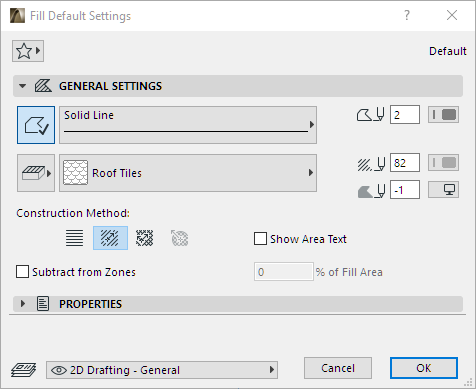Click the layers stack icon

click(x=23, y=370)
